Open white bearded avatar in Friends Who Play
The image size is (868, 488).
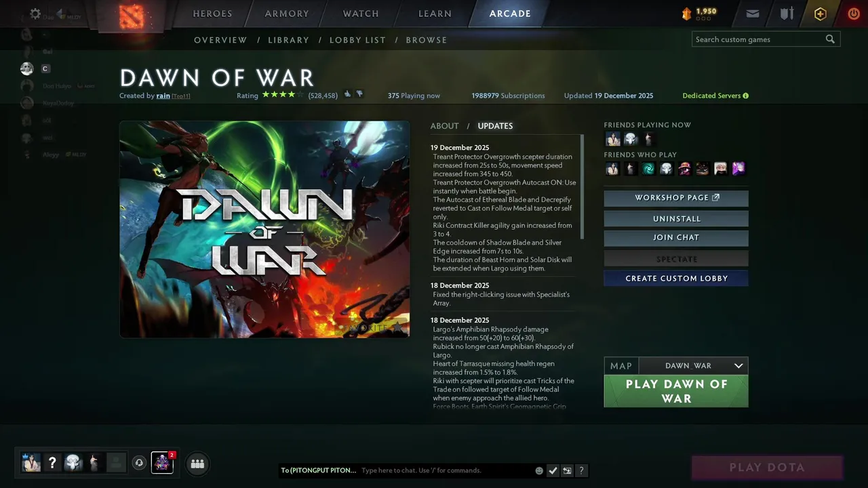[x=720, y=168]
